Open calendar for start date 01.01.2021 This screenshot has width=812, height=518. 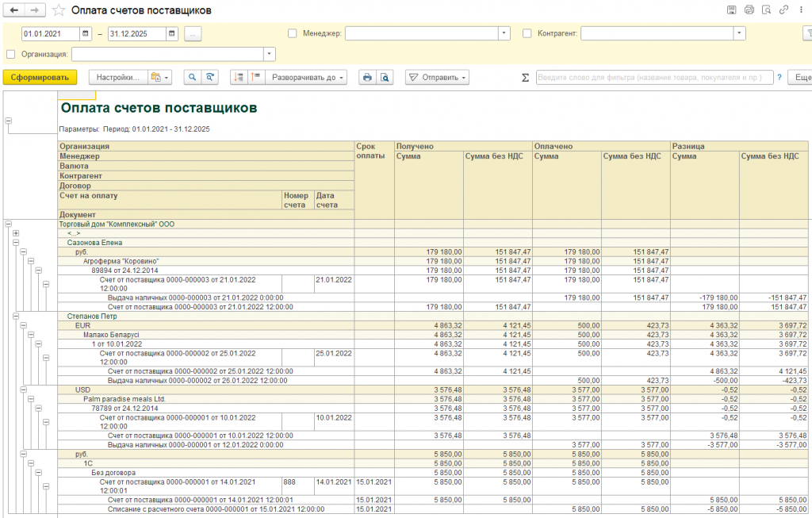tap(86, 34)
